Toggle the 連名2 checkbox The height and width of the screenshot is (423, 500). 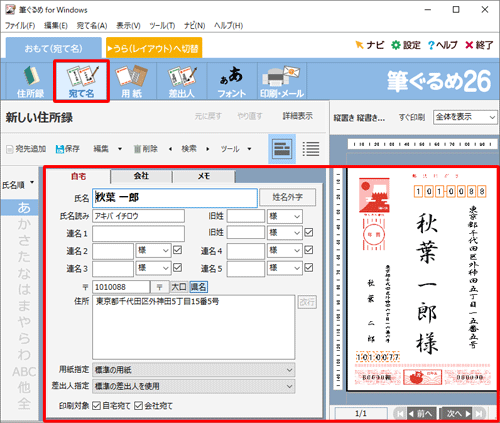coord(178,250)
